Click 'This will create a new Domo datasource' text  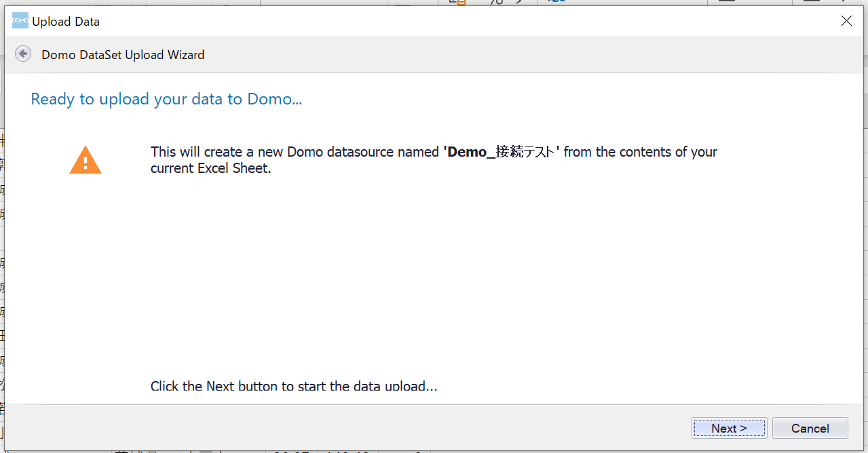[x=295, y=152]
